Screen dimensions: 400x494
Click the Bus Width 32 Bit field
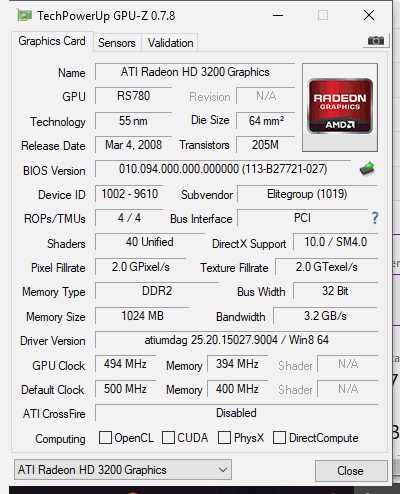click(x=335, y=291)
